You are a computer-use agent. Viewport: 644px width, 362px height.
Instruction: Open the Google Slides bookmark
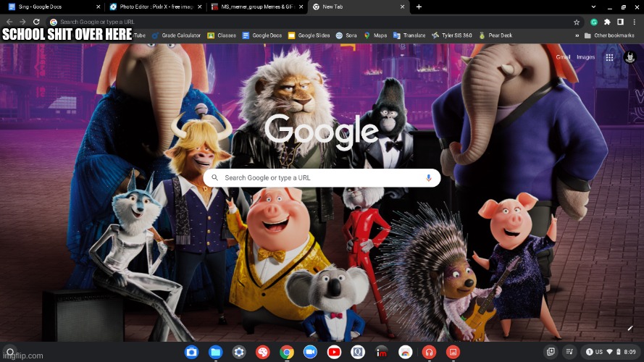coord(309,35)
